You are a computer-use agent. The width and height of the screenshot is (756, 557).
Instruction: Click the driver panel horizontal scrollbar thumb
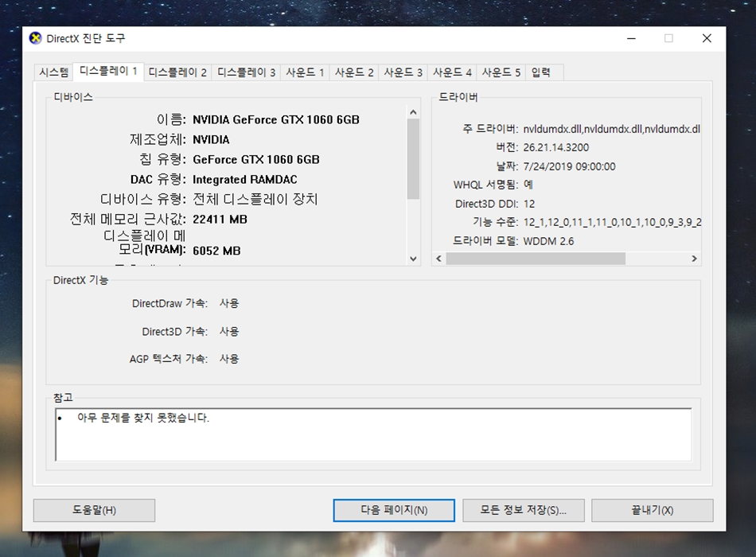pos(536,259)
